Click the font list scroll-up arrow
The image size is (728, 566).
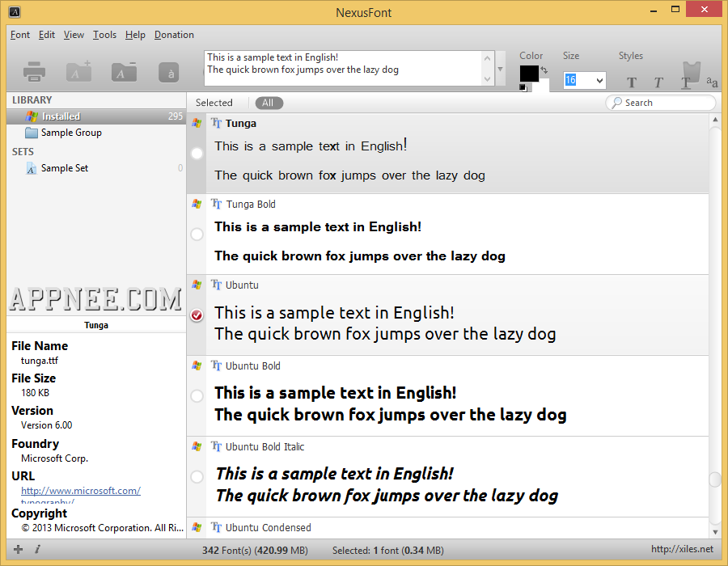715,120
